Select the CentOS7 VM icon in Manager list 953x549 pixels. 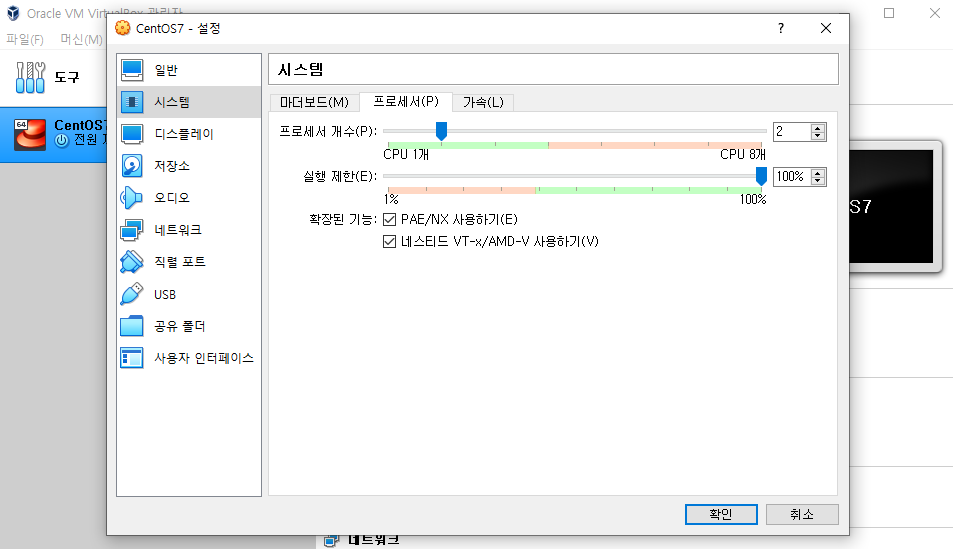tap(30, 134)
